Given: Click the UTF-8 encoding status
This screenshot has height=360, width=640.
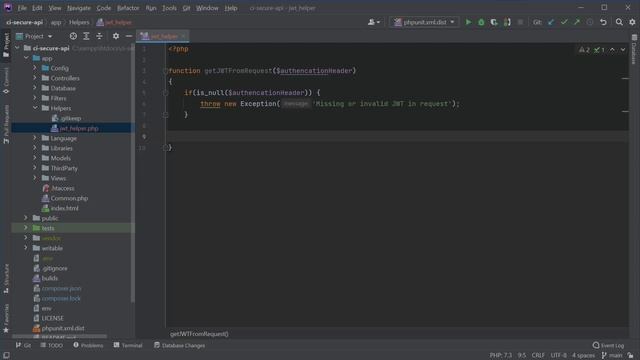Looking at the screenshot, I should click(558, 356).
